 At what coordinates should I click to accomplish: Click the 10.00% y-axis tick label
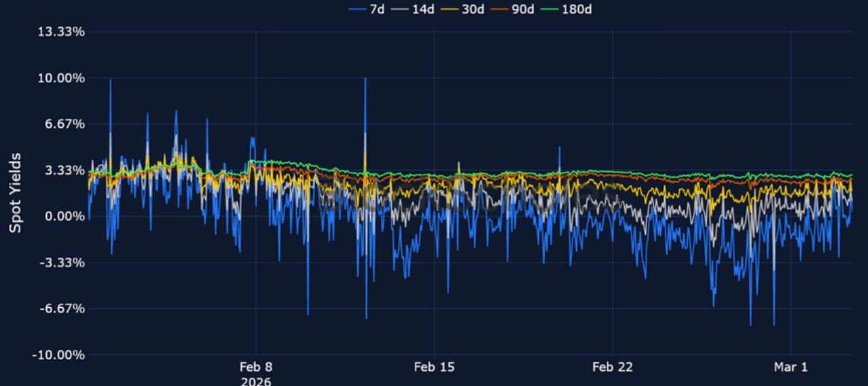click(60, 78)
